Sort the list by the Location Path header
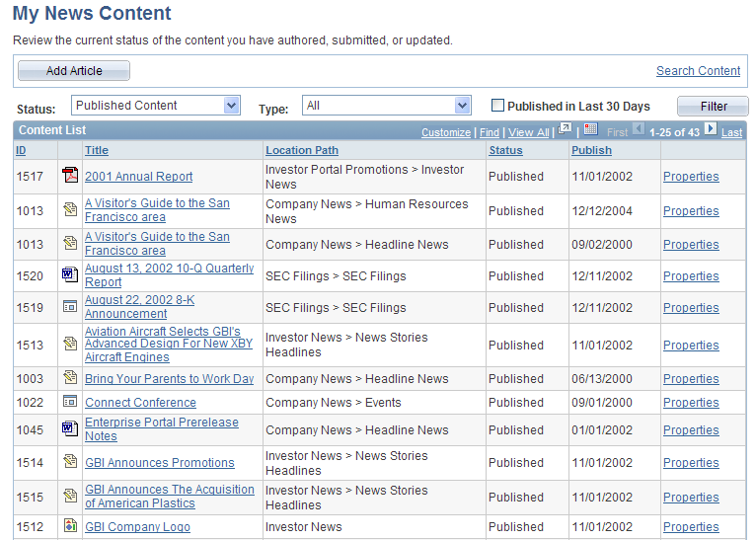 (302, 150)
